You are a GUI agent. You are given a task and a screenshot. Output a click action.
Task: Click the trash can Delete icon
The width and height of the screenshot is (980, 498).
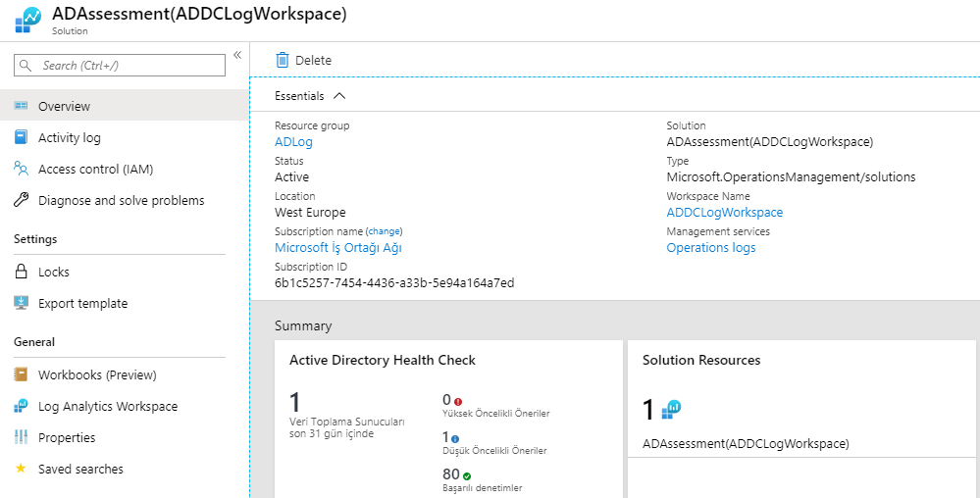coord(283,60)
